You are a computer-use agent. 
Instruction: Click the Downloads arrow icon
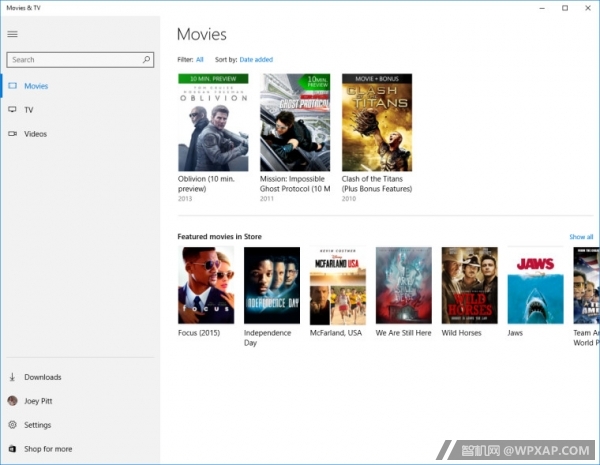click(x=12, y=377)
